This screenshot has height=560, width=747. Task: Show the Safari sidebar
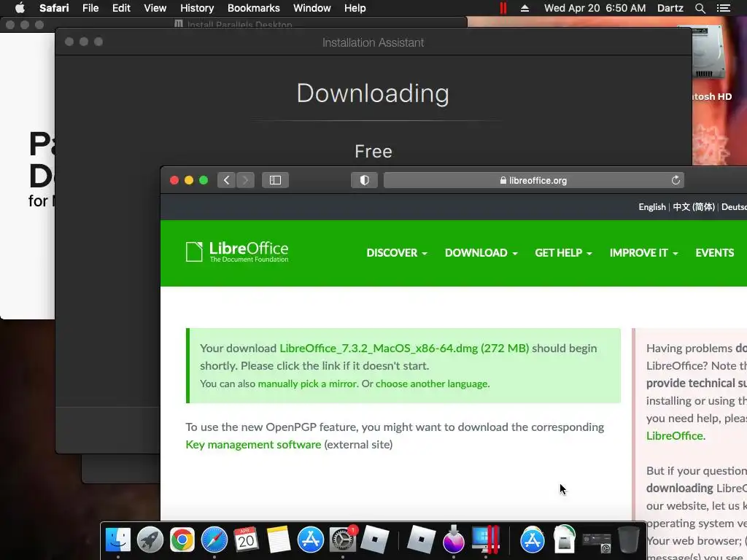pyautogui.click(x=275, y=180)
